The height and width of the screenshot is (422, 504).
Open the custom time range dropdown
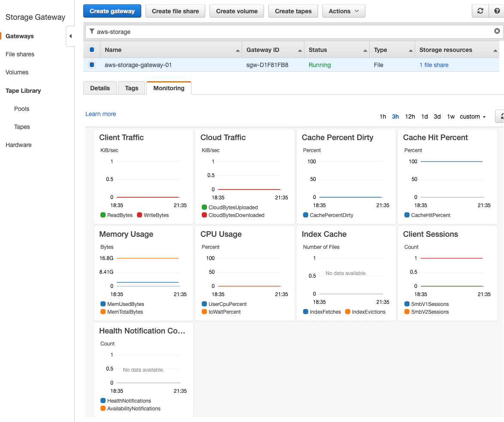point(472,116)
